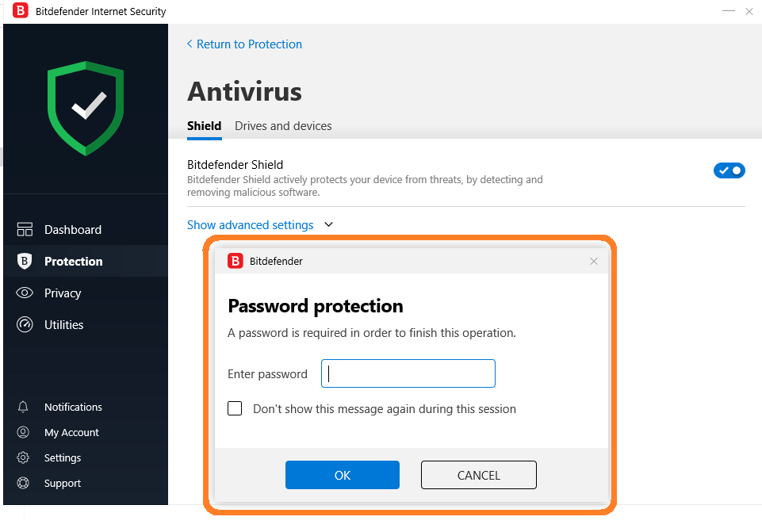Click the Show advanced settings link
The image size is (762, 532).
250,225
